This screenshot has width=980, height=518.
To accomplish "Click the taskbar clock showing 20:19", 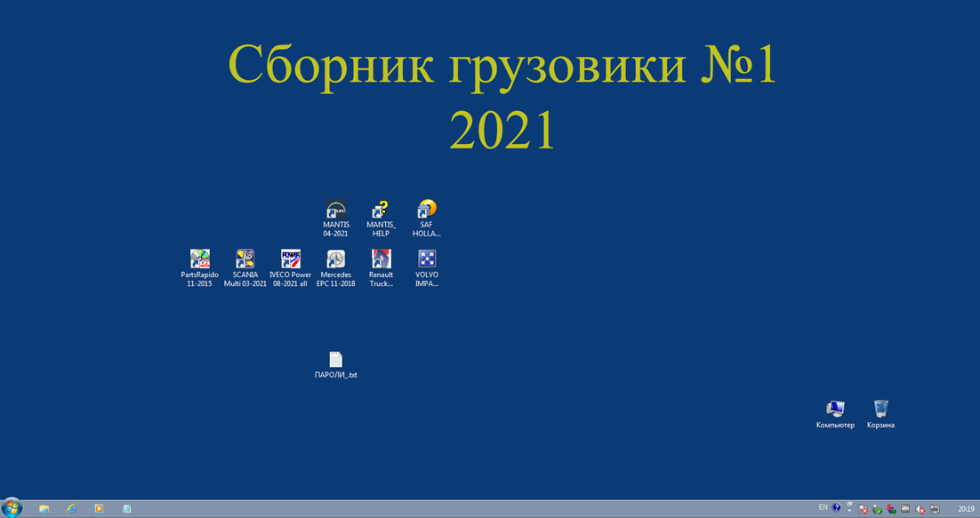I will [965, 509].
